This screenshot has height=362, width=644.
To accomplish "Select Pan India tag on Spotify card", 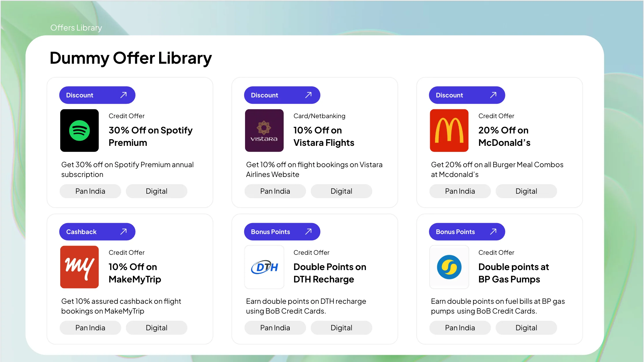I will (90, 191).
